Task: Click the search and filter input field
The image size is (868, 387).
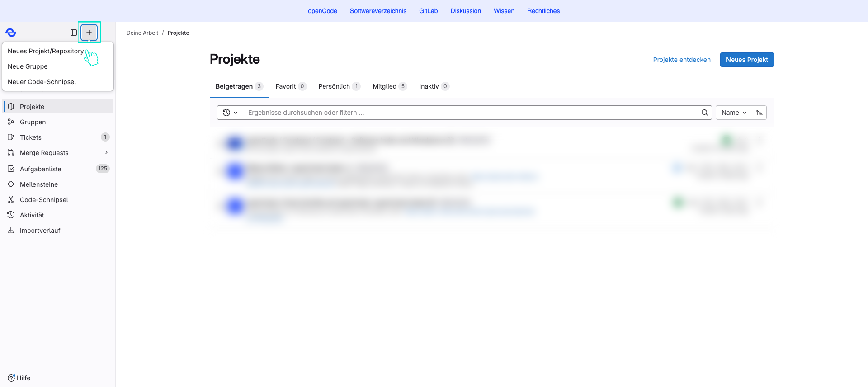Action: pos(470,113)
